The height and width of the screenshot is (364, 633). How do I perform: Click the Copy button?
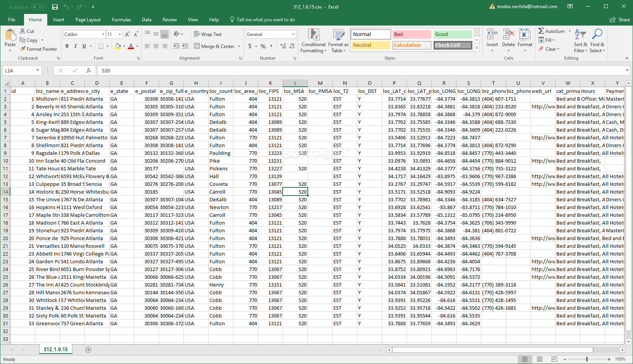pyautogui.click(x=29, y=40)
